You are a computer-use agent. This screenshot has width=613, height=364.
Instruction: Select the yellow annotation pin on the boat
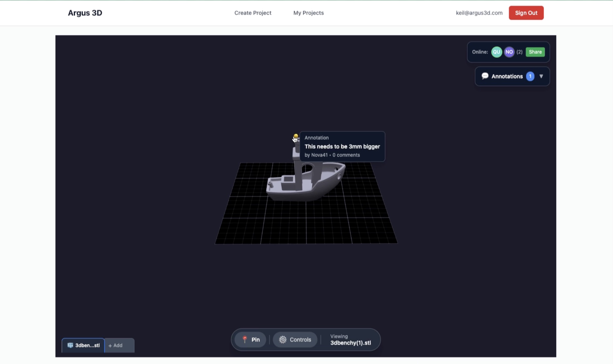coord(296,136)
